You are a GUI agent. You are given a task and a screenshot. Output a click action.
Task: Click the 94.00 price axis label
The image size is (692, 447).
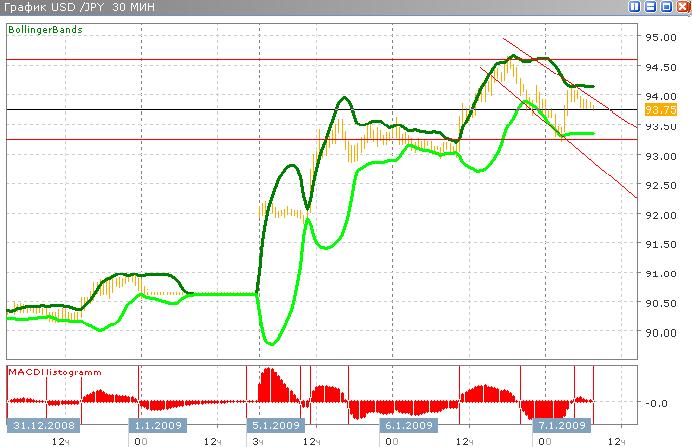pyautogui.click(x=660, y=97)
